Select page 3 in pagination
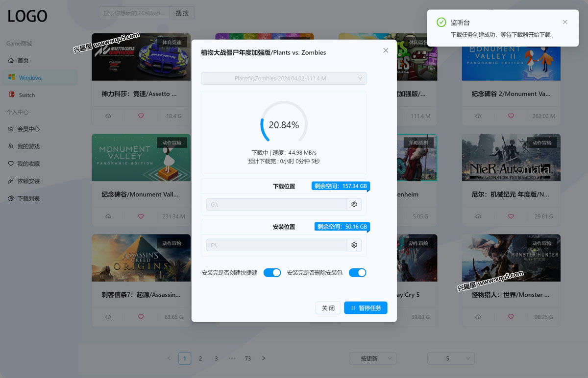Image resolution: width=588 pixels, height=378 pixels. coord(216,358)
